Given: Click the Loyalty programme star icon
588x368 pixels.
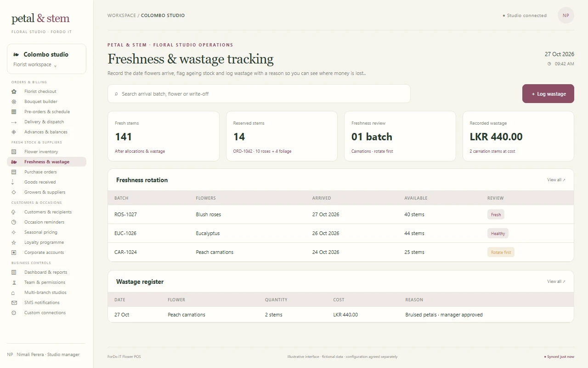Looking at the screenshot, I should (14, 242).
